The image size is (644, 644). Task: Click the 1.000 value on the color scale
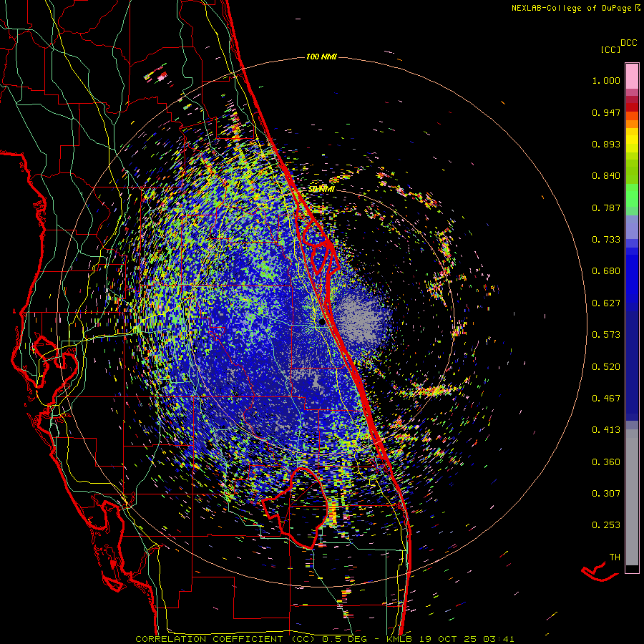click(606, 80)
